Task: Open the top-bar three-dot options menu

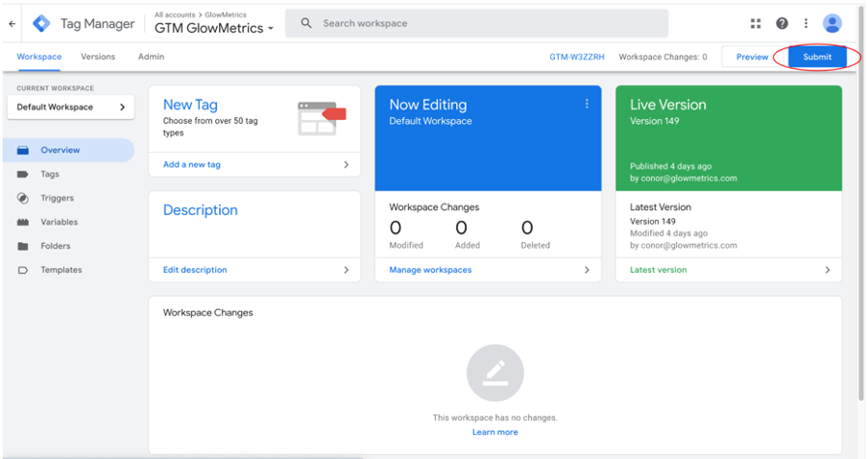Action: (806, 23)
